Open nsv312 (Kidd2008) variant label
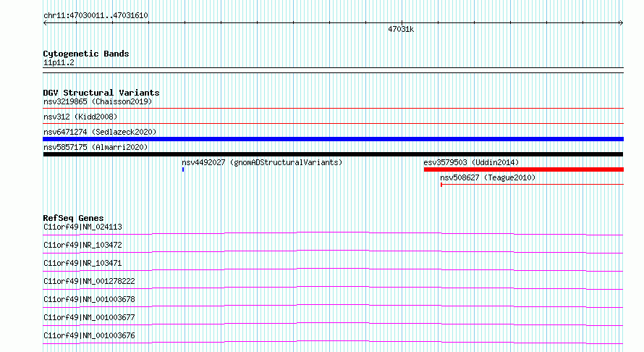Viewport: 644px width, 352px height. coord(80,117)
